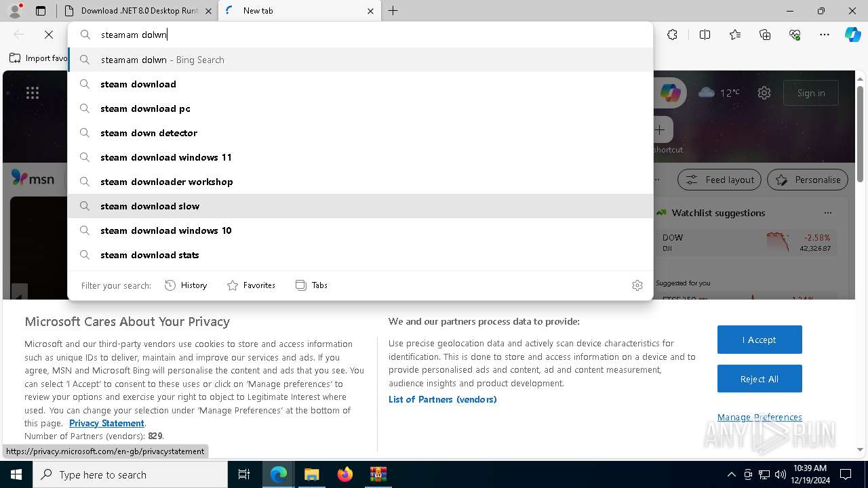Select the 'steam download pc' suggestion
Screen dimensions: 868x488
click(360, 108)
